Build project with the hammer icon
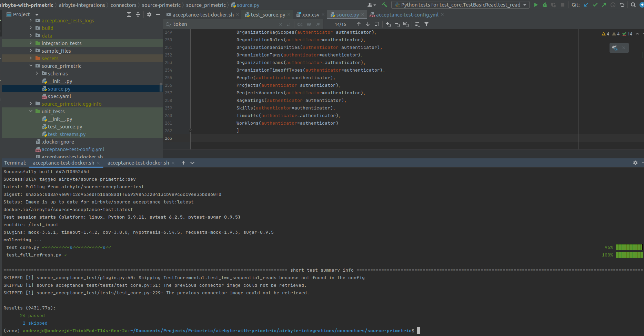The width and height of the screenshot is (644, 336). click(384, 5)
